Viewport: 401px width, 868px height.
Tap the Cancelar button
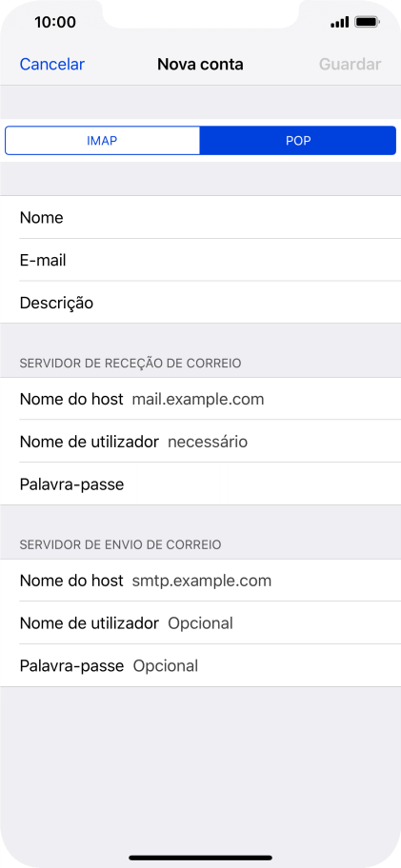[52, 64]
